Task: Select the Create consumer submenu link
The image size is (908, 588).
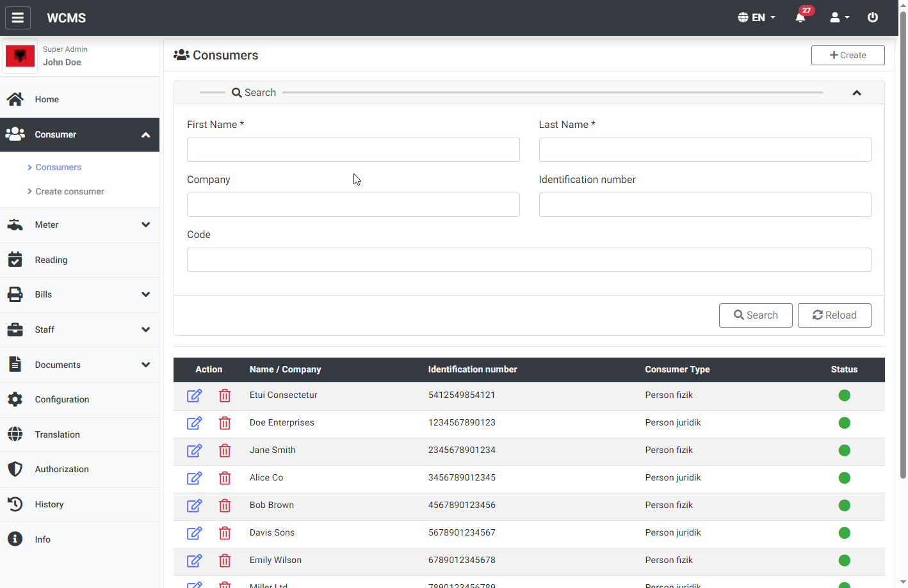Action: click(x=70, y=191)
